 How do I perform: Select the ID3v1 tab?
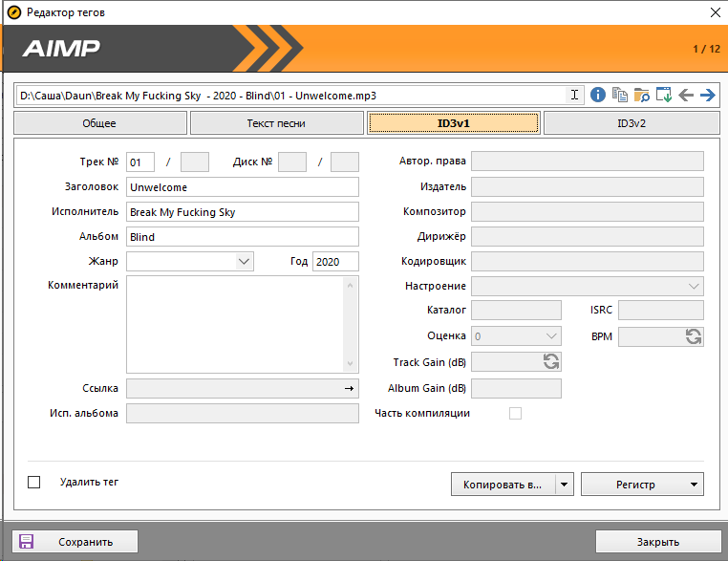click(454, 123)
